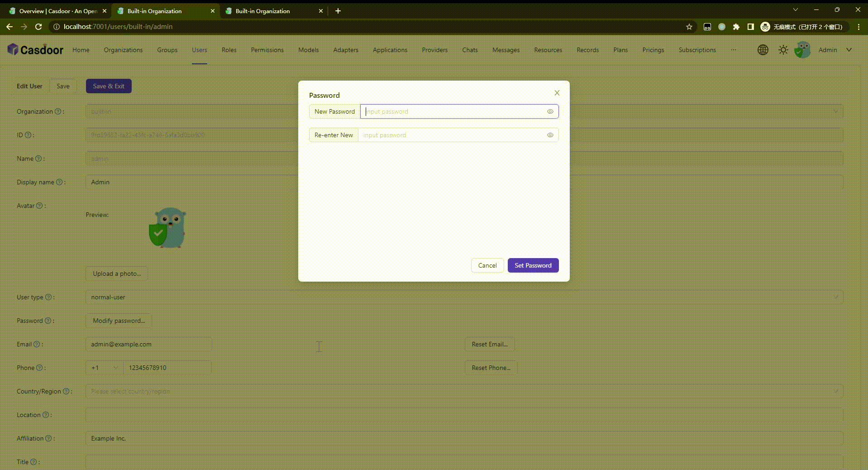Close the Password dialog with the X icon
The width and height of the screenshot is (868, 470).
point(557,93)
